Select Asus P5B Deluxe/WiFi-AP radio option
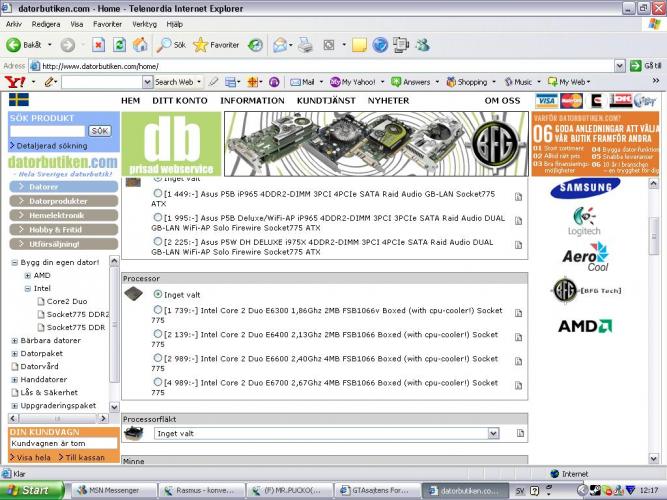 [x=158, y=219]
